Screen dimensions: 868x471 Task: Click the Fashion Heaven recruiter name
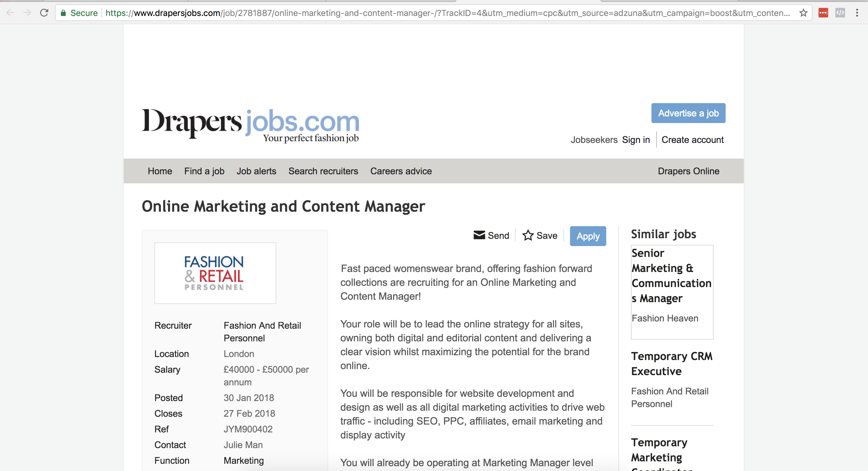665,318
